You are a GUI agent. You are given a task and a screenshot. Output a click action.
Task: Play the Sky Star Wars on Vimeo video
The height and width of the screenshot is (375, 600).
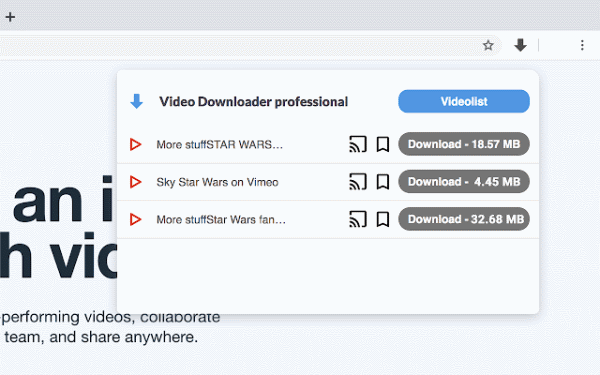(135, 182)
